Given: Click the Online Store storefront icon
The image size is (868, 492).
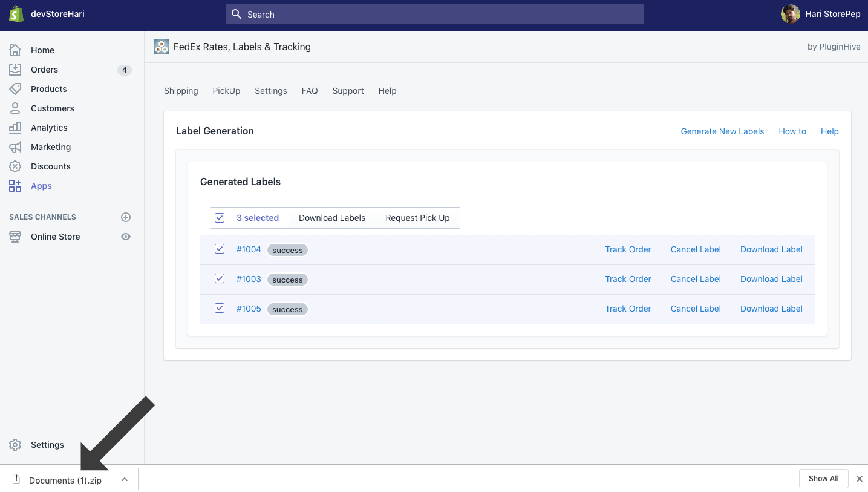Looking at the screenshot, I should click(15, 237).
